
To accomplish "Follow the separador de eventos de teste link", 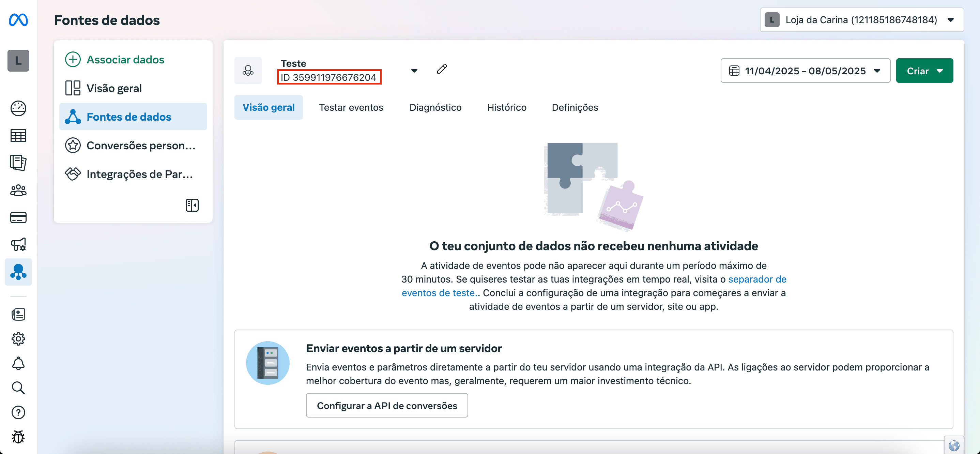I will pos(757,279).
